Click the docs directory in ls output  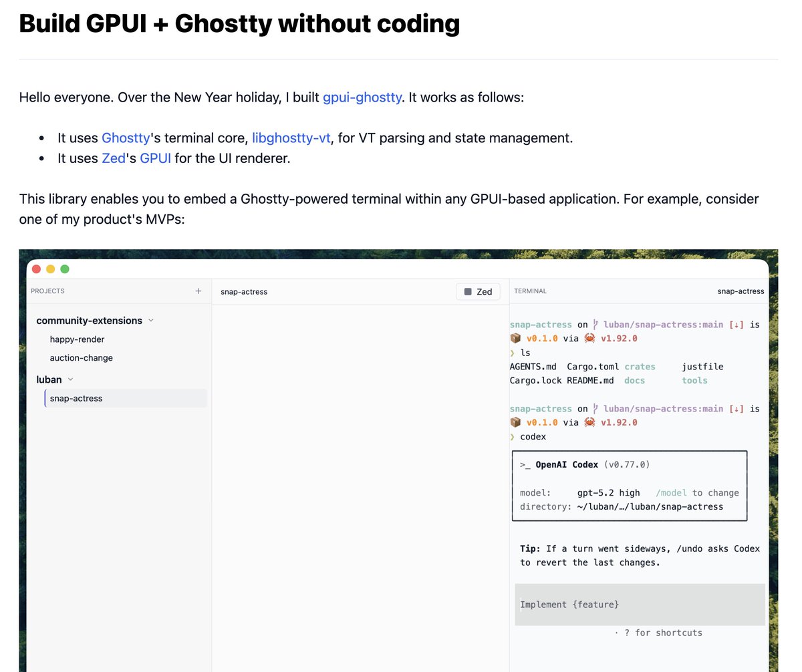[x=635, y=381]
